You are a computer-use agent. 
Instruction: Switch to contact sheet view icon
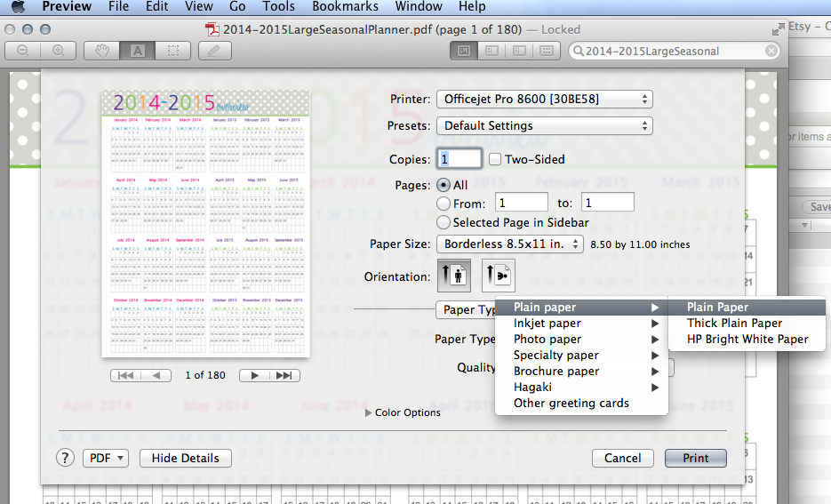pos(547,51)
